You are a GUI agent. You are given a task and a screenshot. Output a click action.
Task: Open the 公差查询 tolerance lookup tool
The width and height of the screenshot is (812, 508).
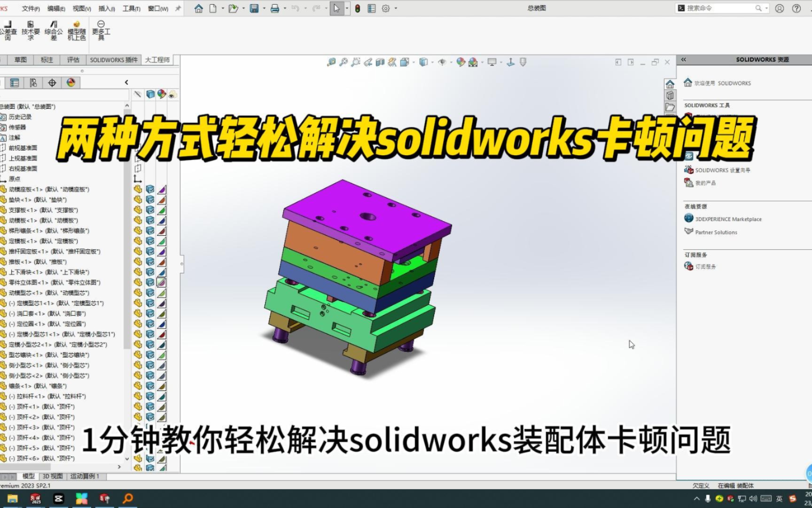click(x=8, y=31)
